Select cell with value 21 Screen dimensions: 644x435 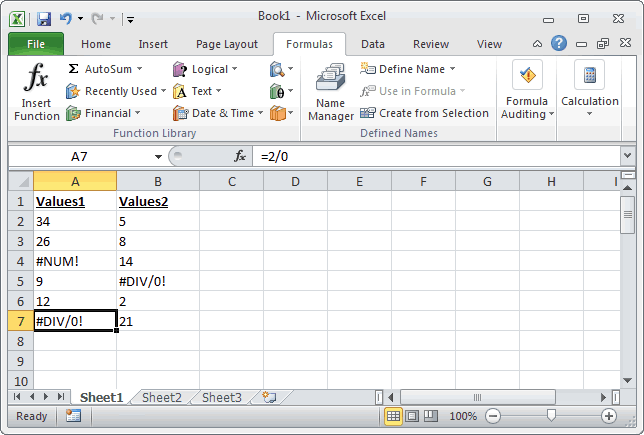[158, 321]
